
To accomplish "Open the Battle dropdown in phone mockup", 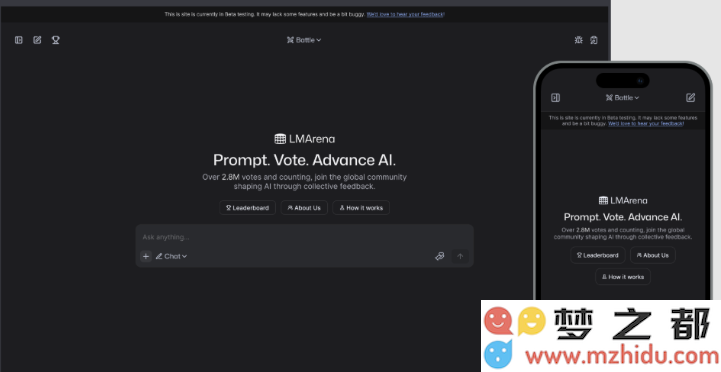I will coord(622,97).
